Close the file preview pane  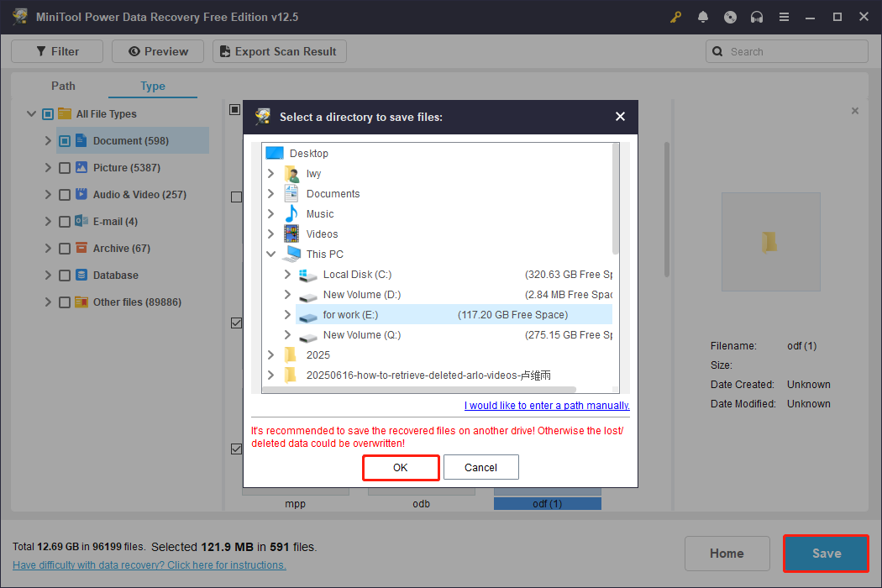point(855,111)
